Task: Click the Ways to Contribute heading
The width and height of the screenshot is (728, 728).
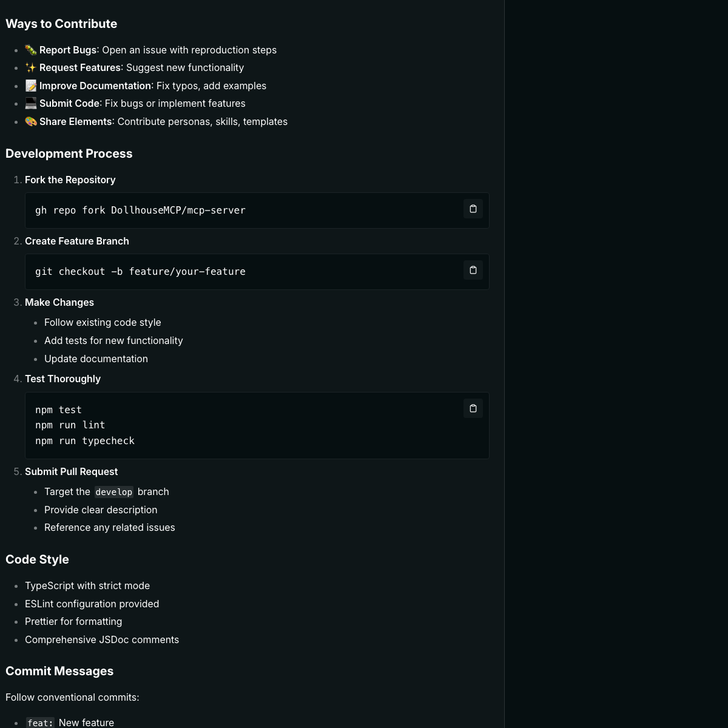Action: pyautogui.click(x=61, y=24)
